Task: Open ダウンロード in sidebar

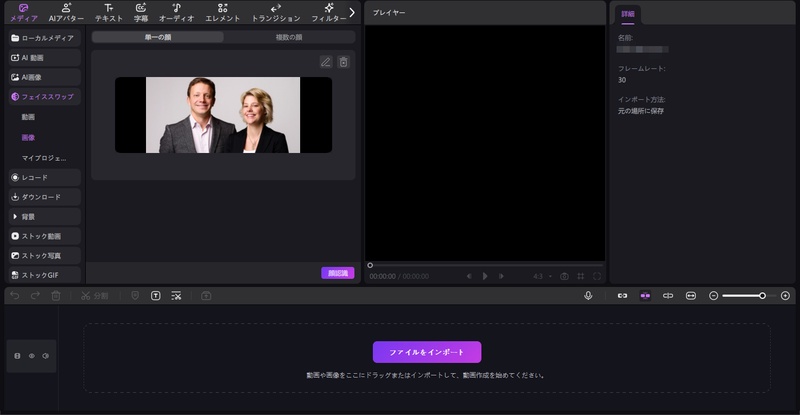Action: click(x=45, y=197)
